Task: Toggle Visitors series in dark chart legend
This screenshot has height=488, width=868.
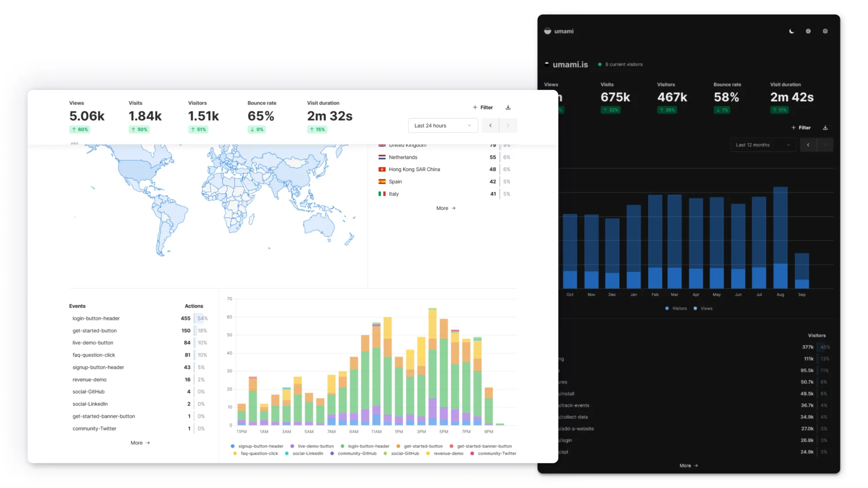Action: [676, 309]
